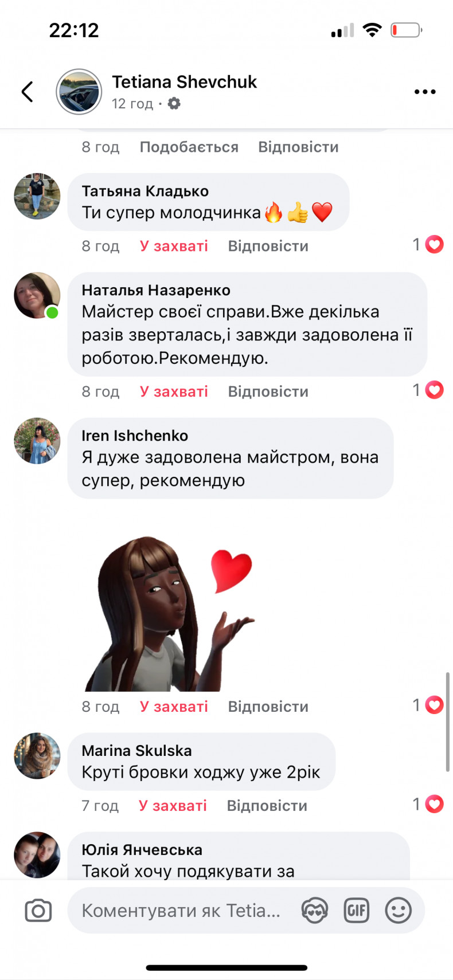Image resolution: width=453 pixels, height=980 pixels.
Task: Reply to Татьяна Кладько's comment via 'Відповісти'
Action: (x=268, y=246)
